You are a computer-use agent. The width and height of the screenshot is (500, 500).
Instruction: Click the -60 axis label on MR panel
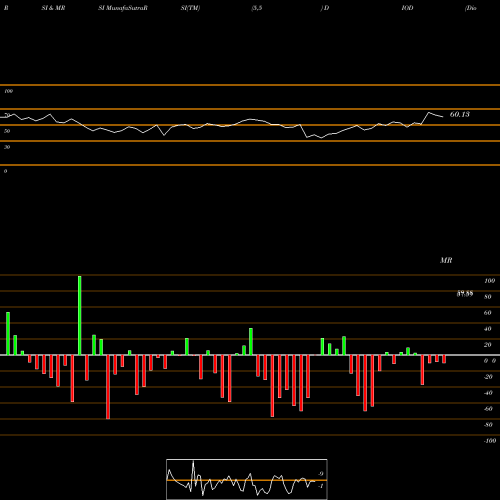click(488, 409)
